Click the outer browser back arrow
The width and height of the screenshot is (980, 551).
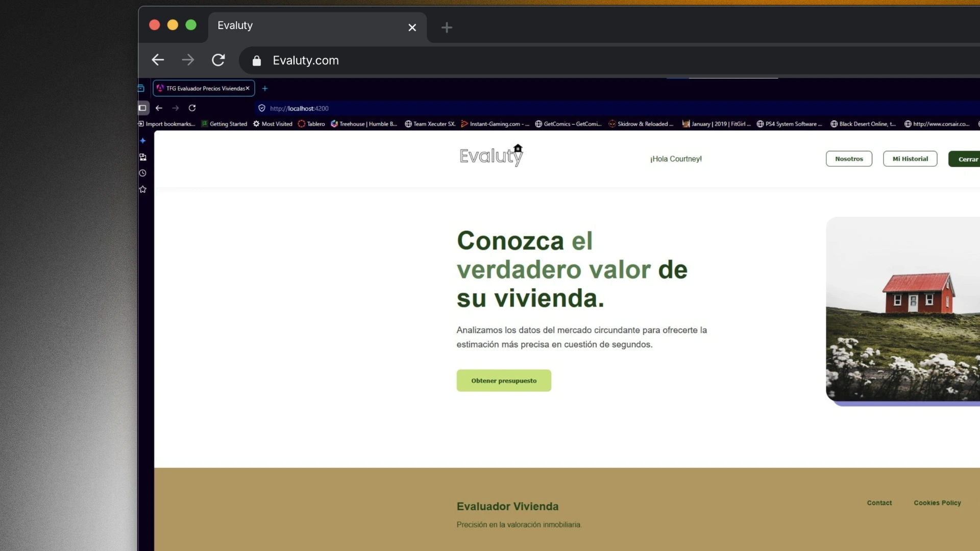[x=158, y=60]
